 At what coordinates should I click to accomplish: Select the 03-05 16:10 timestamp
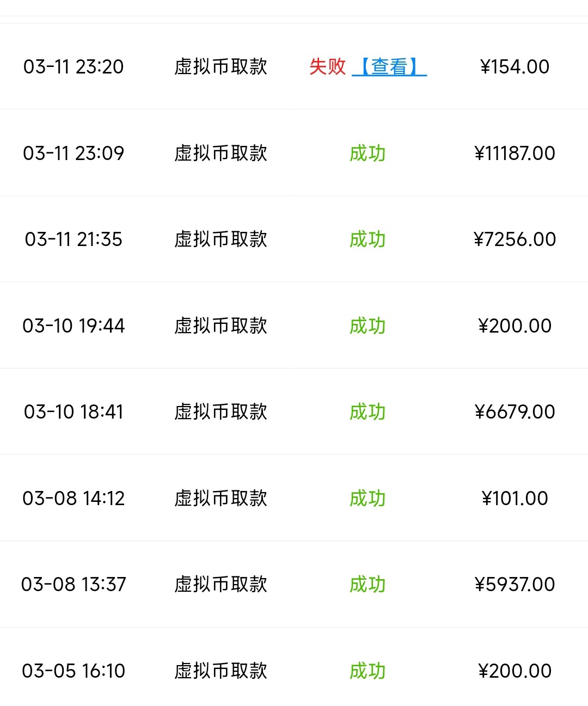pos(73,671)
